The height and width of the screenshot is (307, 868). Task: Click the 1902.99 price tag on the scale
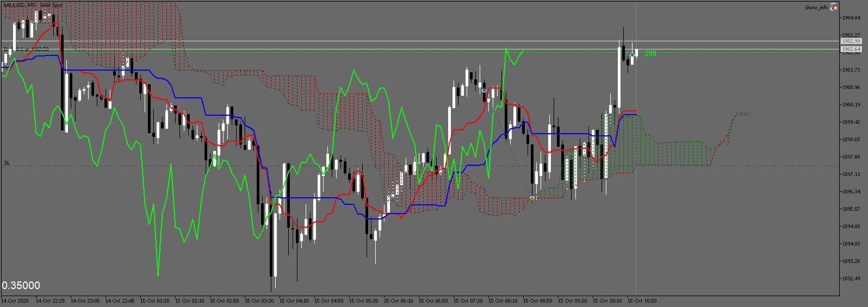[851, 41]
